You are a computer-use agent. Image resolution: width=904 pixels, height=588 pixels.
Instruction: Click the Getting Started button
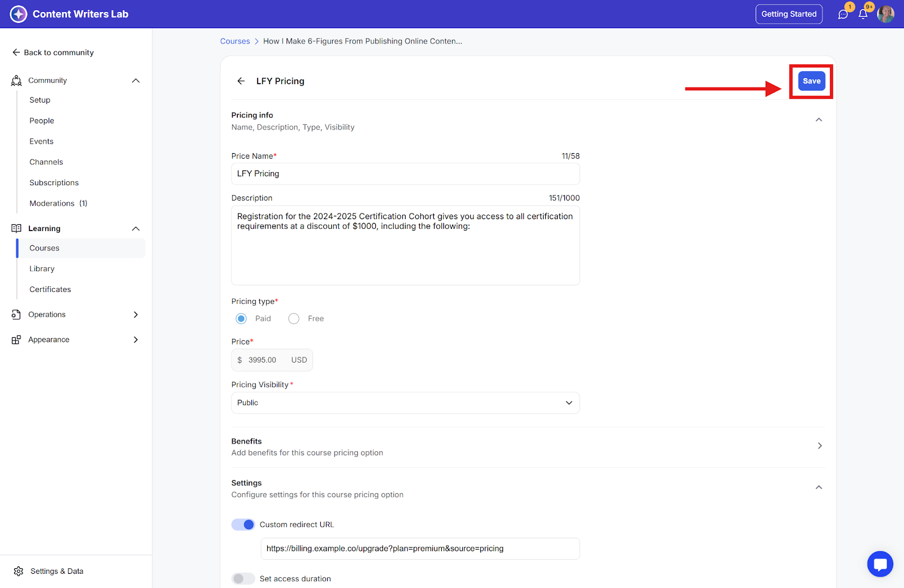[x=789, y=14]
